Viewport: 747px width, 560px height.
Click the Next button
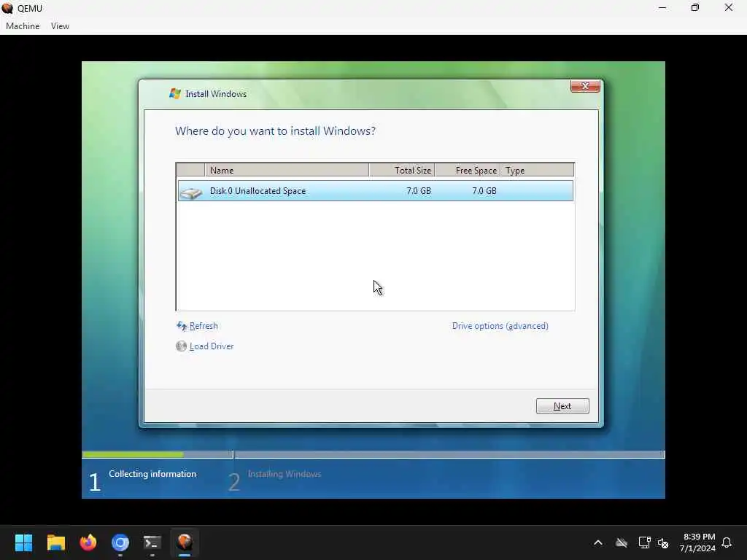click(x=562, y=406)
